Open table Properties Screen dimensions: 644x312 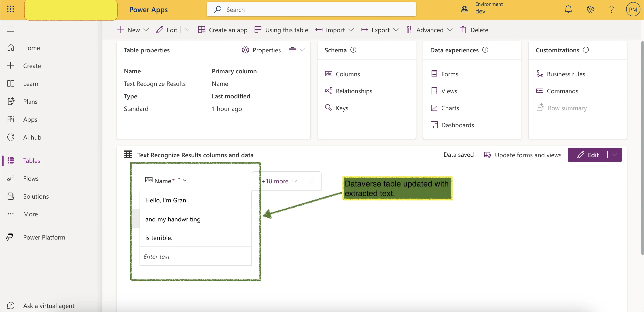coord(261,50)
